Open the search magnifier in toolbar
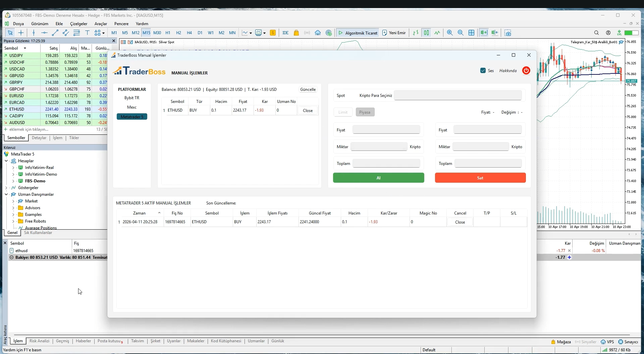 [596, 33]
